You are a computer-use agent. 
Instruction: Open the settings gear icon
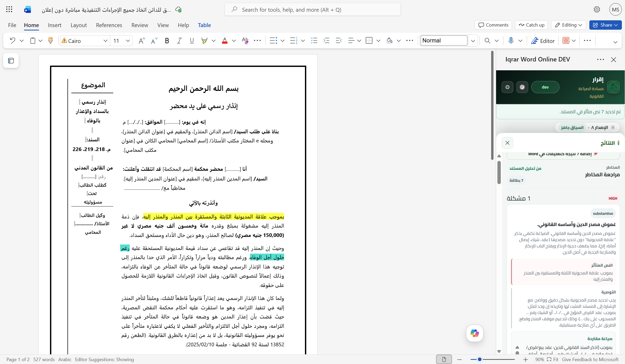(x=597, y=10)
